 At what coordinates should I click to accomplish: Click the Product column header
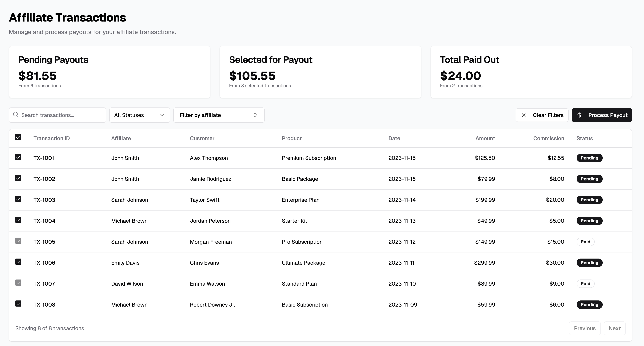[x=292, y=138]
